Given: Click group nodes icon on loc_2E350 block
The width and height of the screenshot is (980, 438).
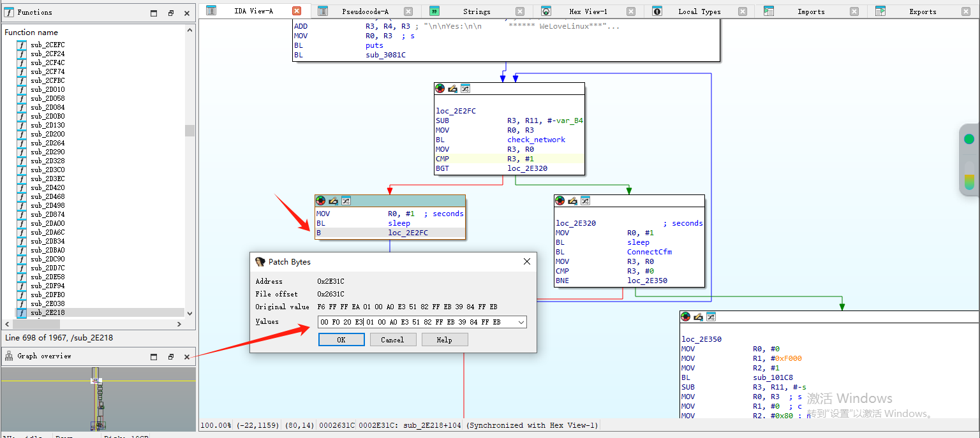Looking at the screenshot, I should click(x=711, y=317).
